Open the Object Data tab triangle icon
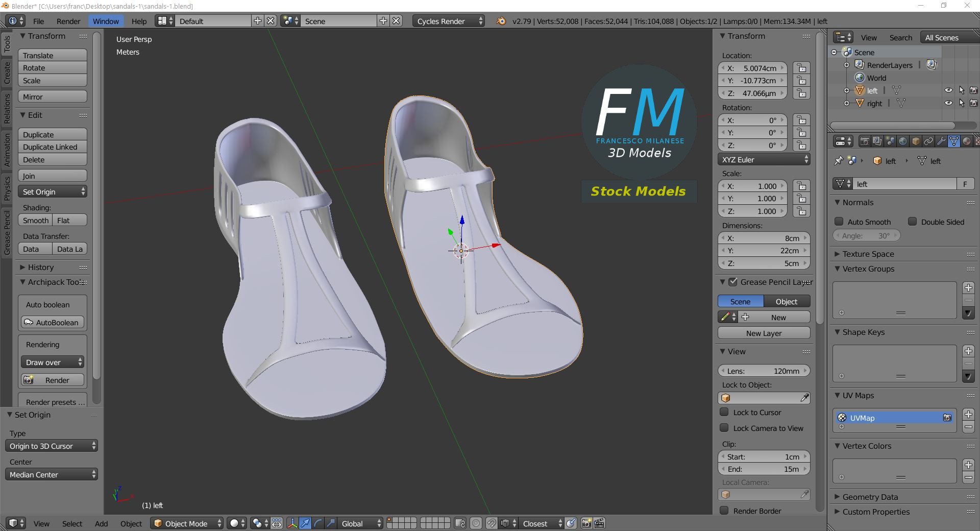The image size is (980, 531). tap(954, 141)
